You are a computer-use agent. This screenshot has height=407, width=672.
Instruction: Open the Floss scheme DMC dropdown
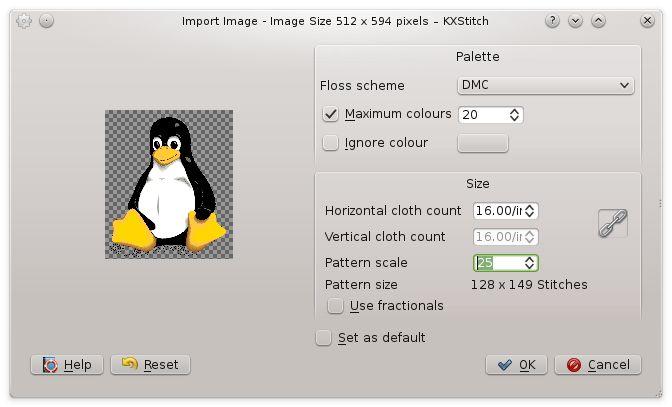546,85
